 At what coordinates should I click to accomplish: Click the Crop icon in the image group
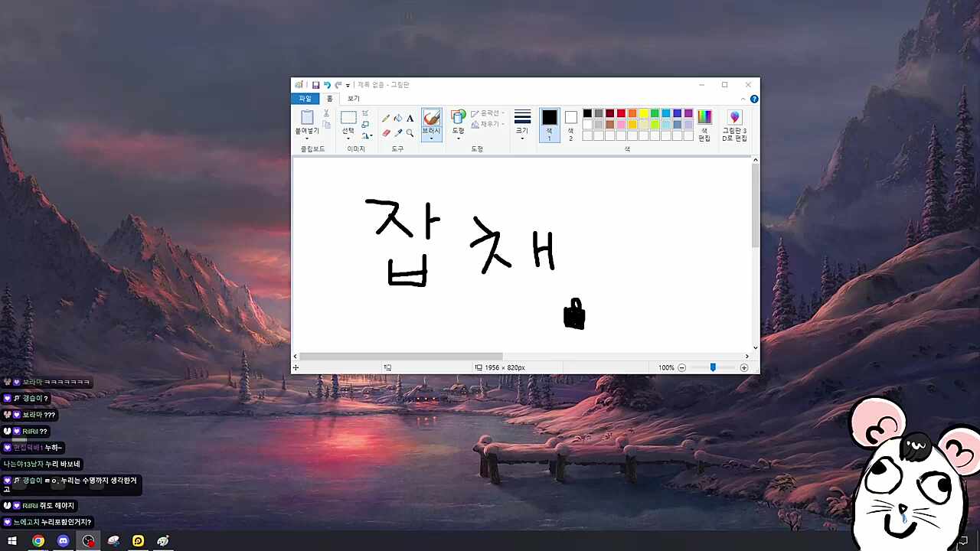[x=365, y=113]
